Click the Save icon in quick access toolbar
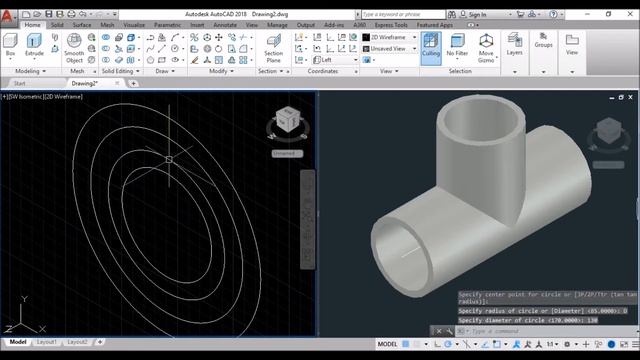The height and width of the screenshot is (360, 640). [49, 14]
